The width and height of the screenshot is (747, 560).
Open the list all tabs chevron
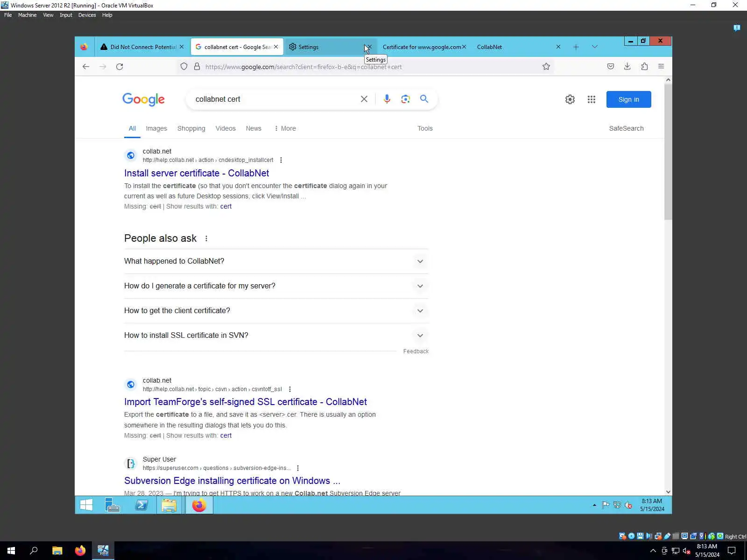pos(594,47)
